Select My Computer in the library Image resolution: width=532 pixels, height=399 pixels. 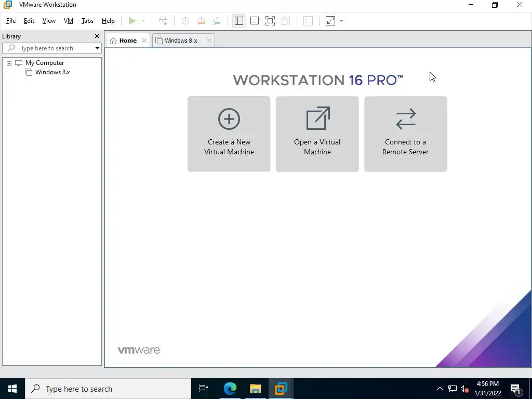(45, 63)
